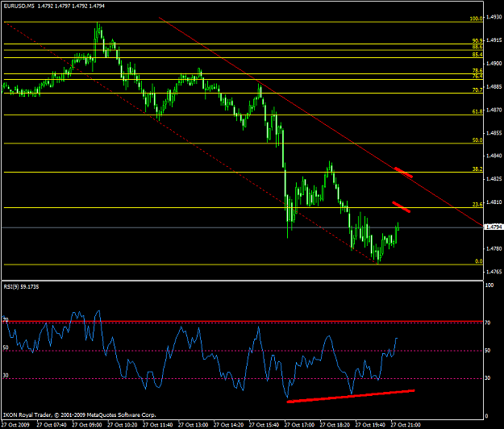Image resolution: width=504 pixels, height=429 pixels.
Task: Click the 27 Oct 18:20 time label
Action: tap(335, 425)
